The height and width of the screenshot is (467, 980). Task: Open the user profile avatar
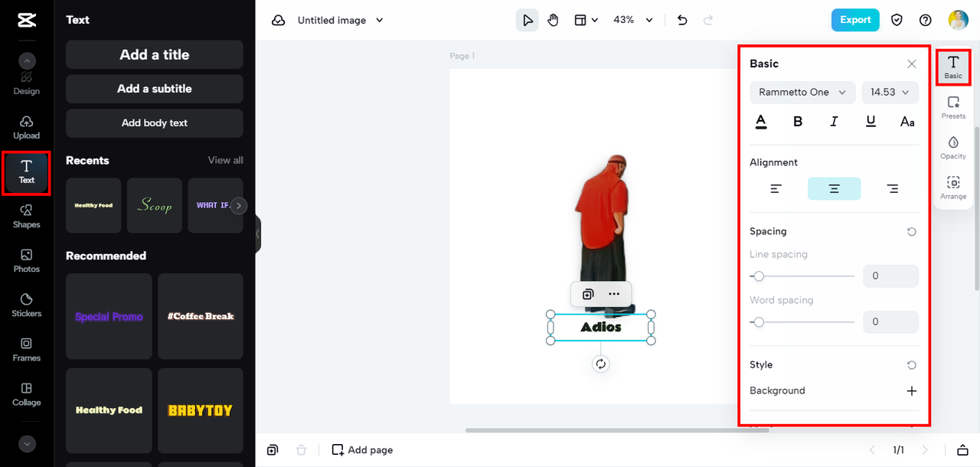coord(959,21)
